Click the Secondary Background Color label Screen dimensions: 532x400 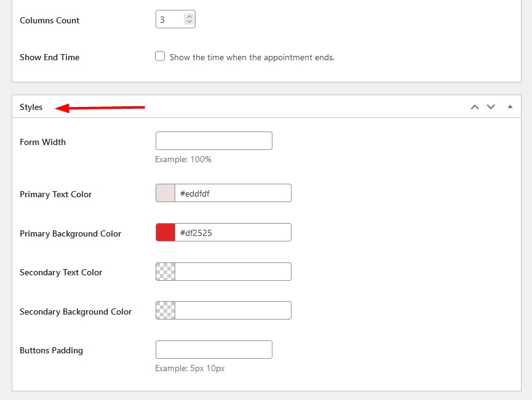tap(76, 312)
